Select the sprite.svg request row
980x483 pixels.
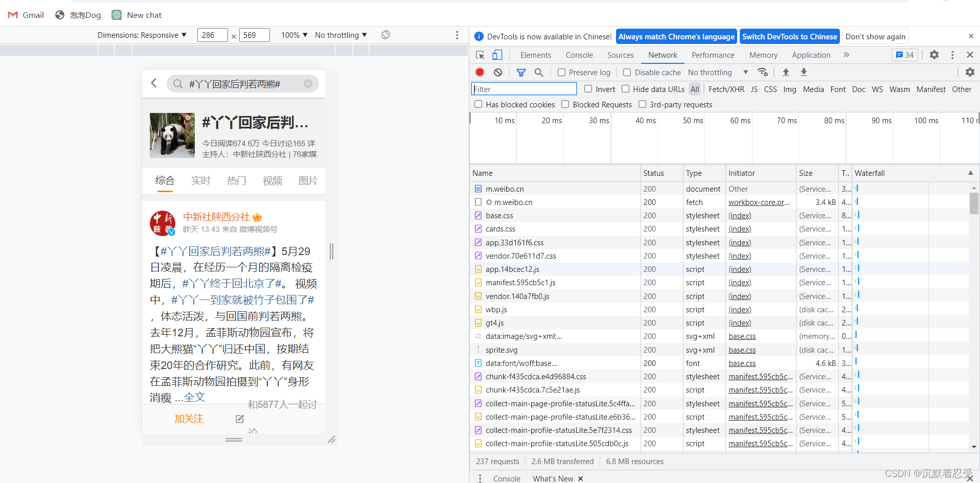point(719,350)
